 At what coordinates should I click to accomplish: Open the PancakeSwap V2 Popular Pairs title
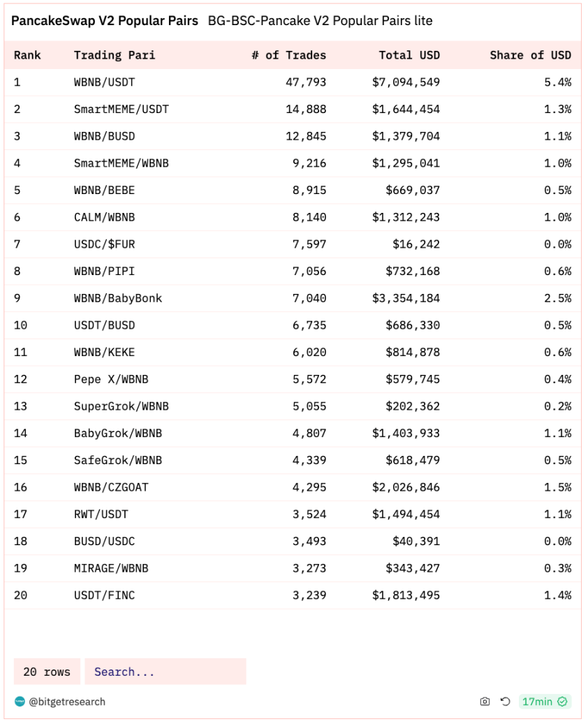pos(105,20)
